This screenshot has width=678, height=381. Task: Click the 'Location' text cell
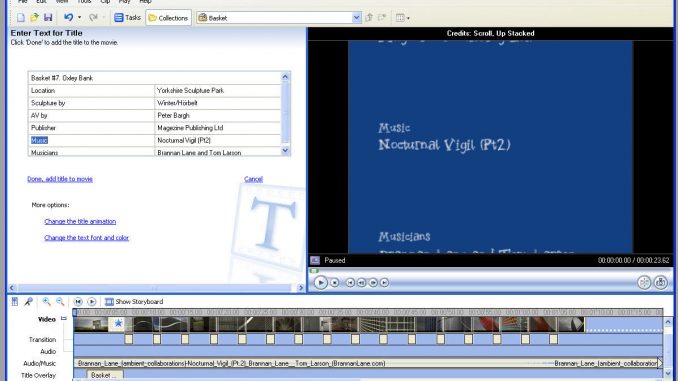pyautogui.click(x=91, y=90)
